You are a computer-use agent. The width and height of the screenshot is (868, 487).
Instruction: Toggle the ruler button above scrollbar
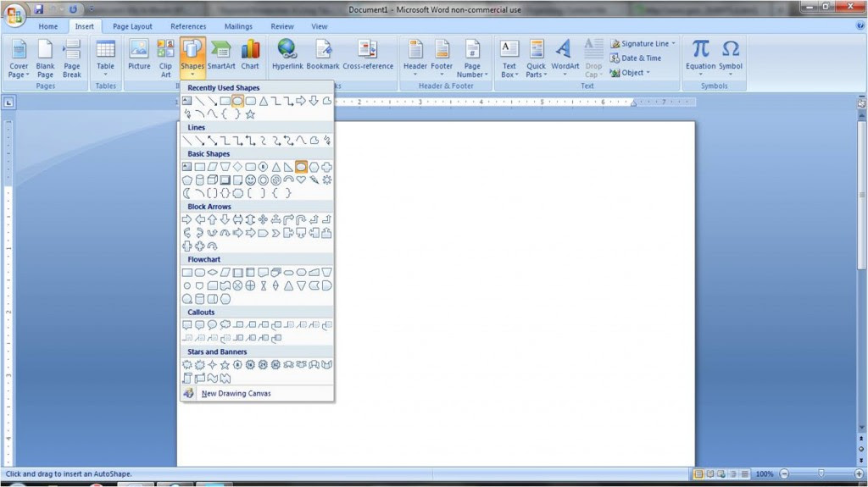pyautogui.click(x=861, y=102)
